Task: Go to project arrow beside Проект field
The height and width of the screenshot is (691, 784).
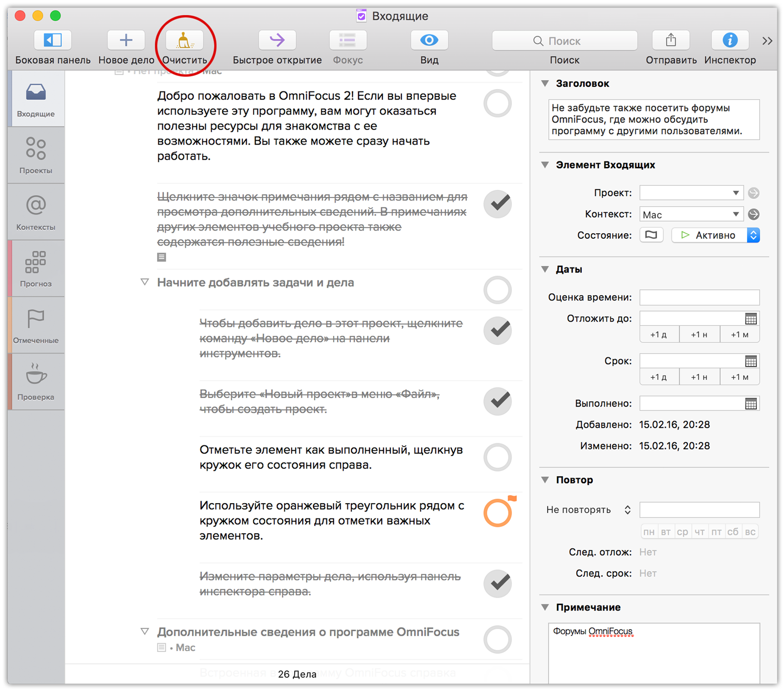Action: pyautogui.click(x=753, y=193)
